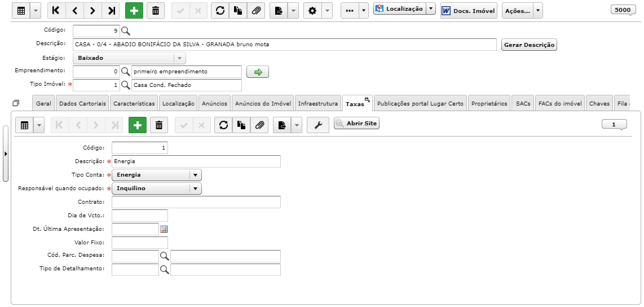644x307 pixels.
Task: Go to first record in top toolbar
Action: point(56,11)
